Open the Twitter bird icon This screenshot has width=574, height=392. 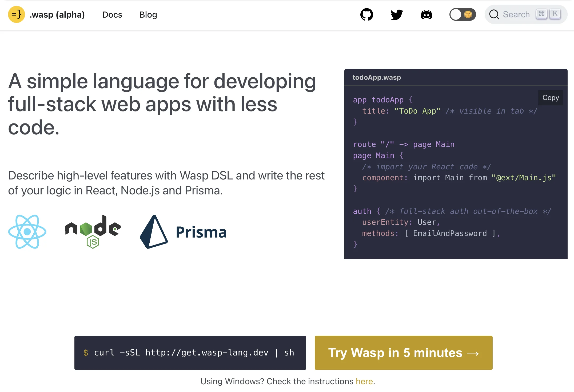click(x=397, y=15)
